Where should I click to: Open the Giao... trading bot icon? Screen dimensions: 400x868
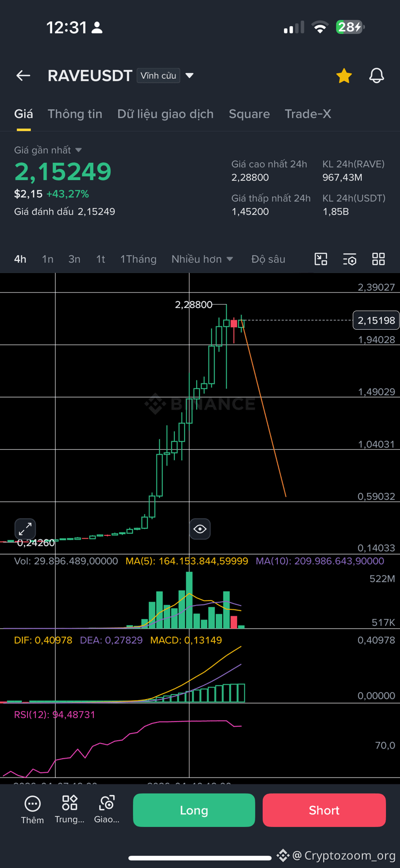107,810
